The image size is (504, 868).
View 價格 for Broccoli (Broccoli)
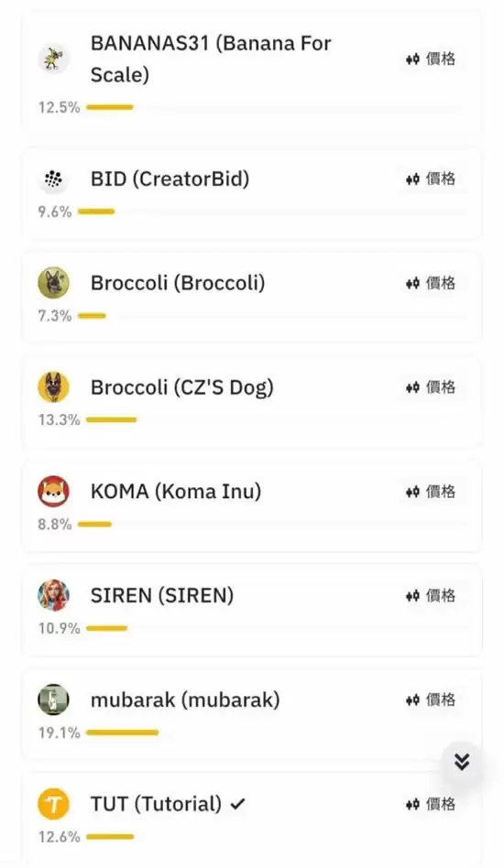[431, 283]
